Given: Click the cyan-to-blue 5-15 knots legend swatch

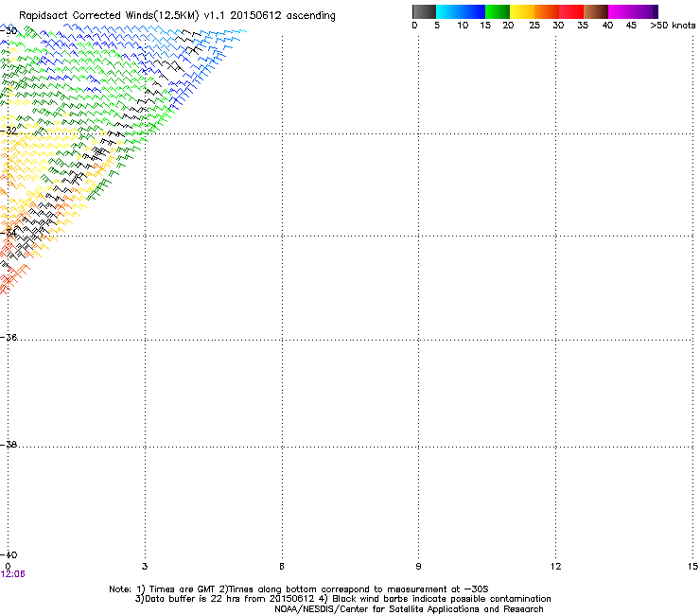Looking at the screenshot, I should pos(461,11).
